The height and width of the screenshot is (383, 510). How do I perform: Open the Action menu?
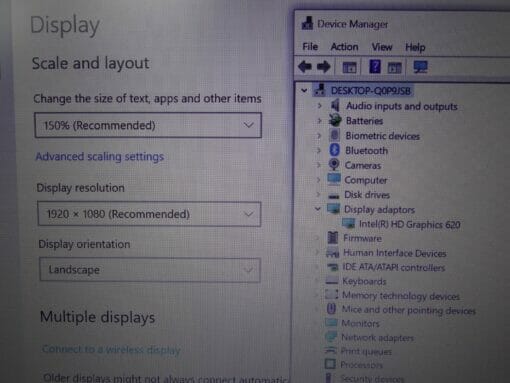tap(344, 47)
